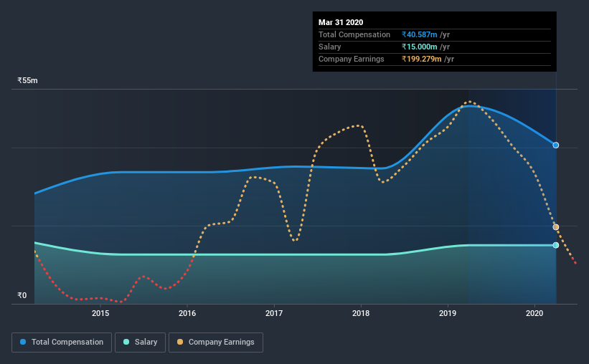Image resolution: width=589 pixels, height=364 pixels.
Task: Toggle the Total Compensation legend button
Action: (62, 343)
